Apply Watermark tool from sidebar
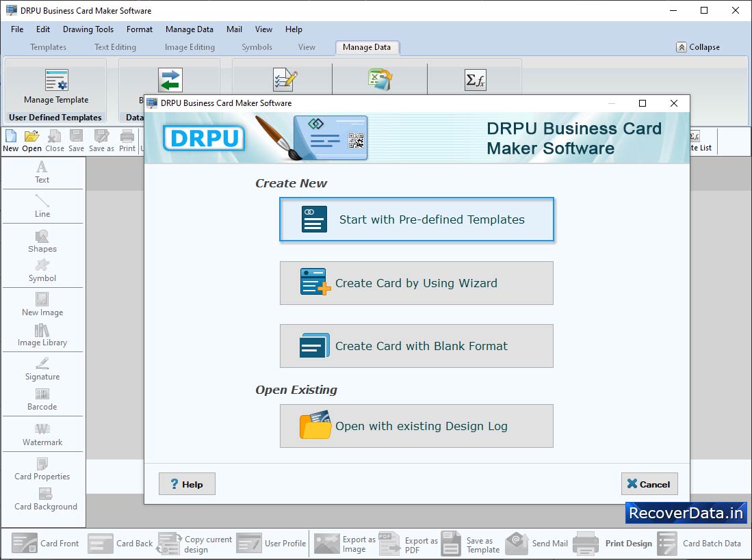 point(42,434)
